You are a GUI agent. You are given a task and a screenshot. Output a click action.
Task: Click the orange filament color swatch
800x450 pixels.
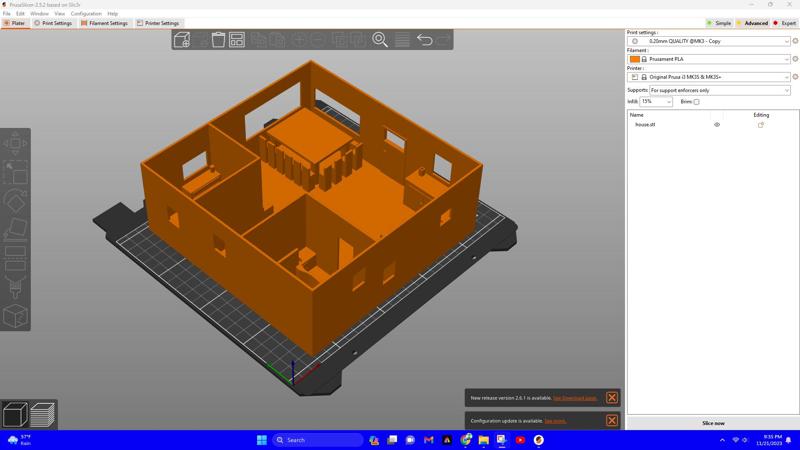[635, 59]
